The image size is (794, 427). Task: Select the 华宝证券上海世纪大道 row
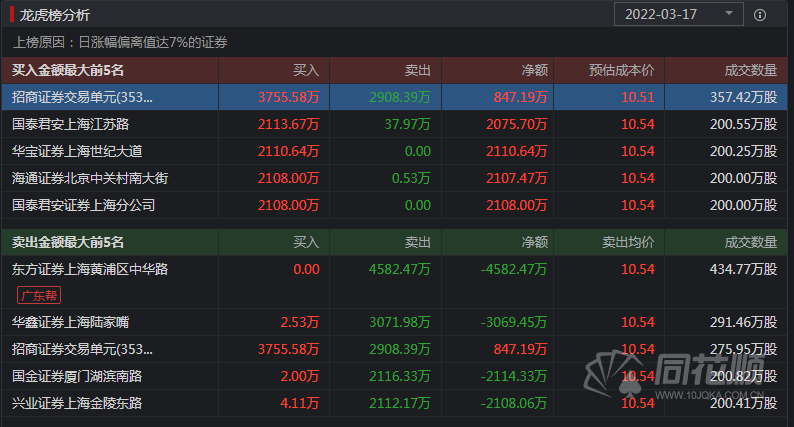[x=394, y=151]
